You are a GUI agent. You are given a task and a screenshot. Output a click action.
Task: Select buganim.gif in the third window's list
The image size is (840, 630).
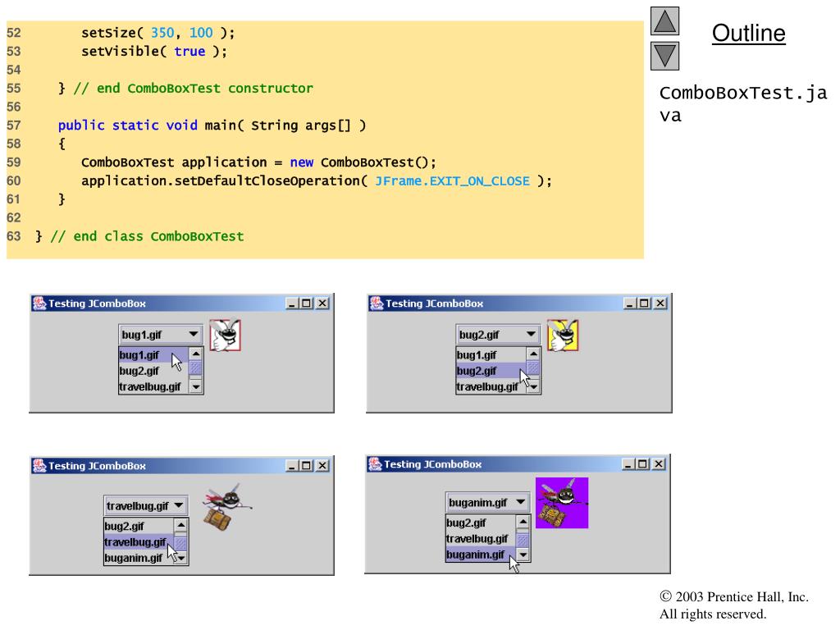point(138,558)
